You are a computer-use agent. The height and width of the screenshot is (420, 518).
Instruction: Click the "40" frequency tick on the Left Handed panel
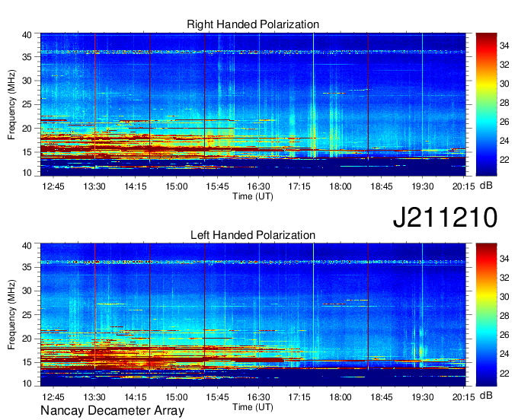click(27, 246)
